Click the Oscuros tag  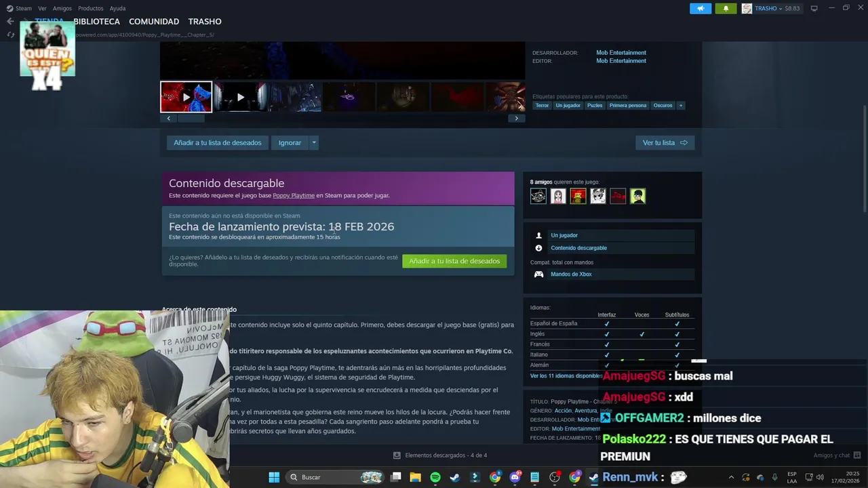pyautogui.click(x=663, y=105)
